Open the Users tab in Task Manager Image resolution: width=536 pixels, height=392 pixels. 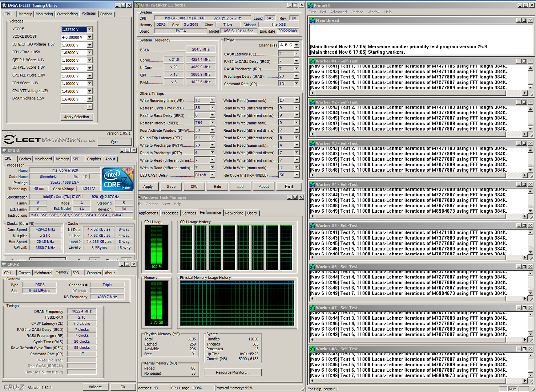[x=252, y=213]
